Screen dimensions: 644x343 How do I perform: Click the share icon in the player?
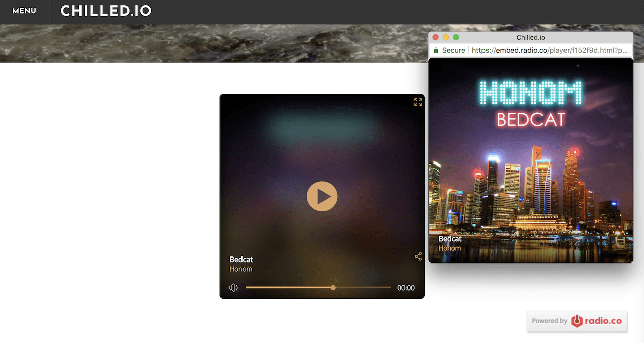(418, 256)
